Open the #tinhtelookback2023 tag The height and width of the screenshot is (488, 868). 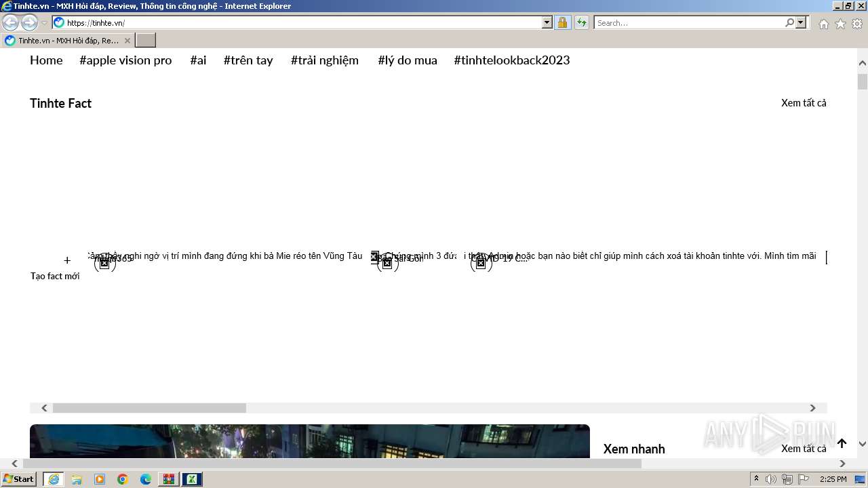click(512, 60)
